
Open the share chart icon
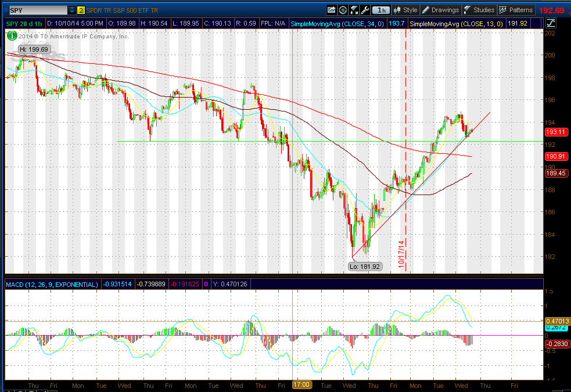(x=331, y=10)
